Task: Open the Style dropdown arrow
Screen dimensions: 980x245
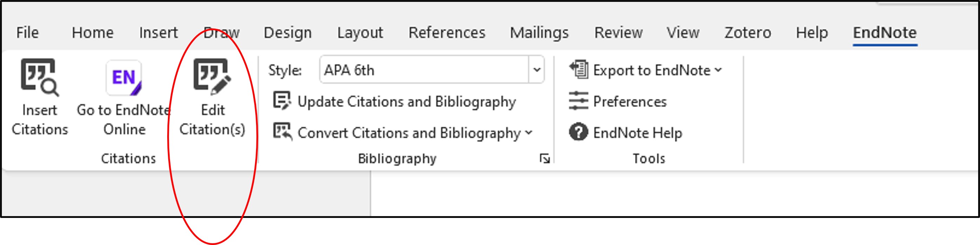Action: (537, 69)
